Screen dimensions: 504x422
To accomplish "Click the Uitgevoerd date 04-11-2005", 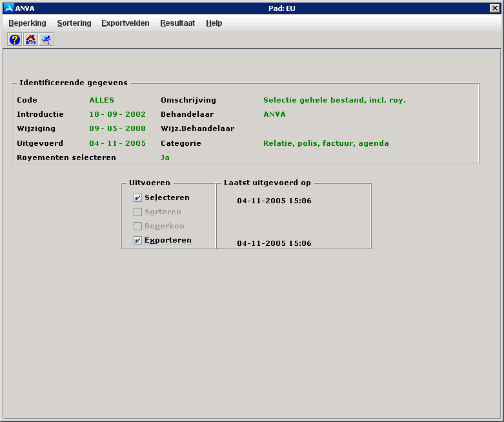I will [x=117, y=143].
